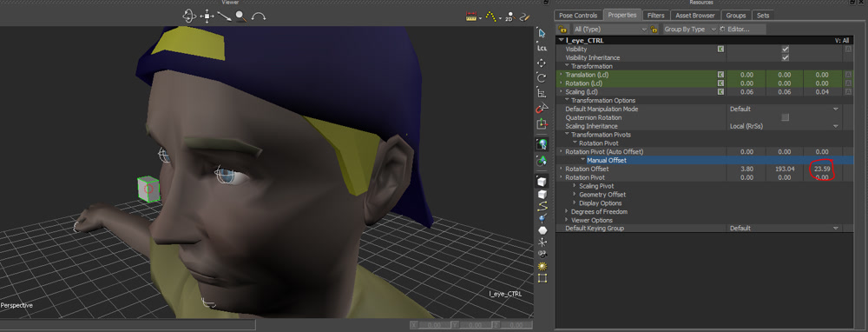
Task: Toggle the lock icon left of All (Type)
Action: 563,29
